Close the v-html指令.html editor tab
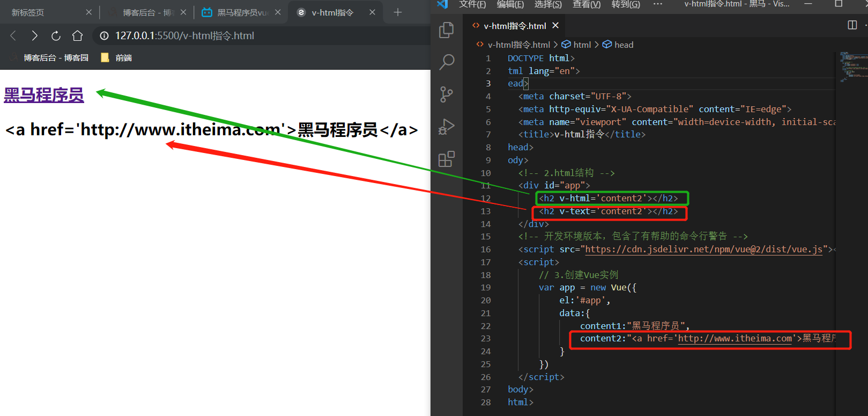The height and width of the screenshot is (416, 868). click(x=555, y=25)
